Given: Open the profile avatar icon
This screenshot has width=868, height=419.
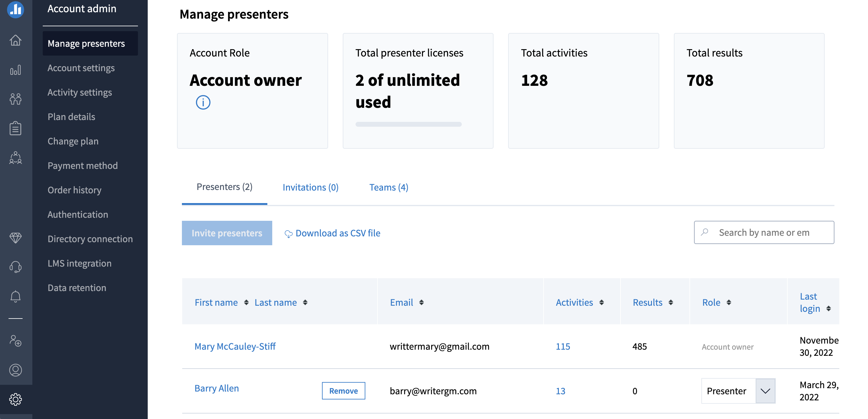Looking at the screenshot, I should [16, 370].
